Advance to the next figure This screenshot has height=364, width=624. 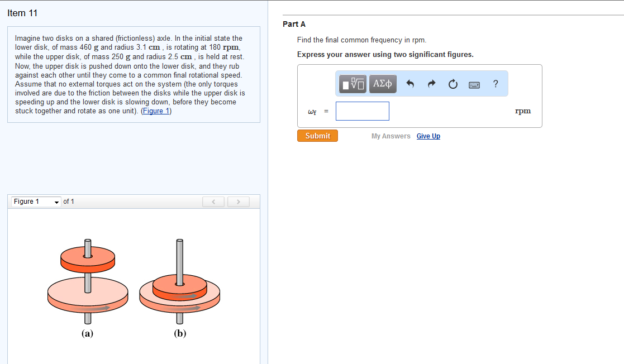coord(238,202)
